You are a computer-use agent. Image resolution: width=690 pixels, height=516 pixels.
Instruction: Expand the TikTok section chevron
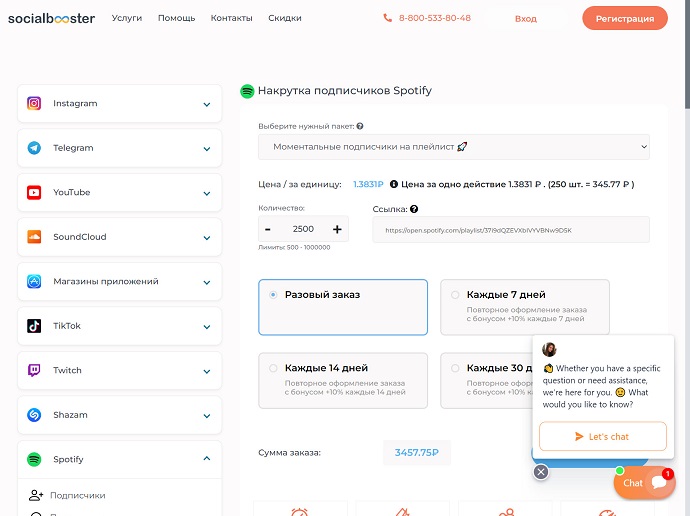coord(207,327)
